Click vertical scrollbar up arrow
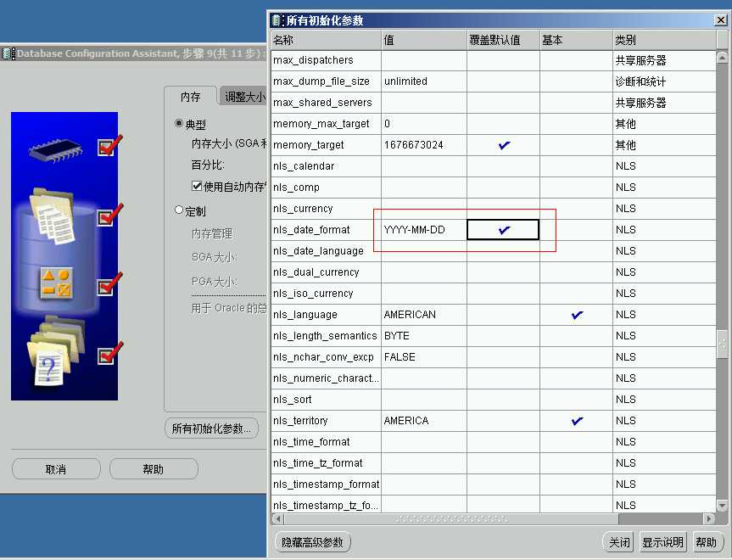Screen dimensions: 732x560 pos(722,58)
